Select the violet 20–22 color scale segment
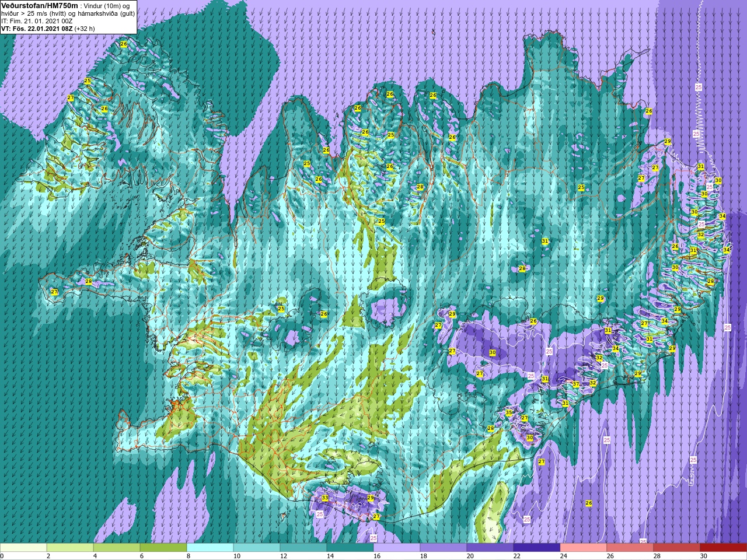The width and height of the screenshot is (747, 560). click(x=490, y=548)
